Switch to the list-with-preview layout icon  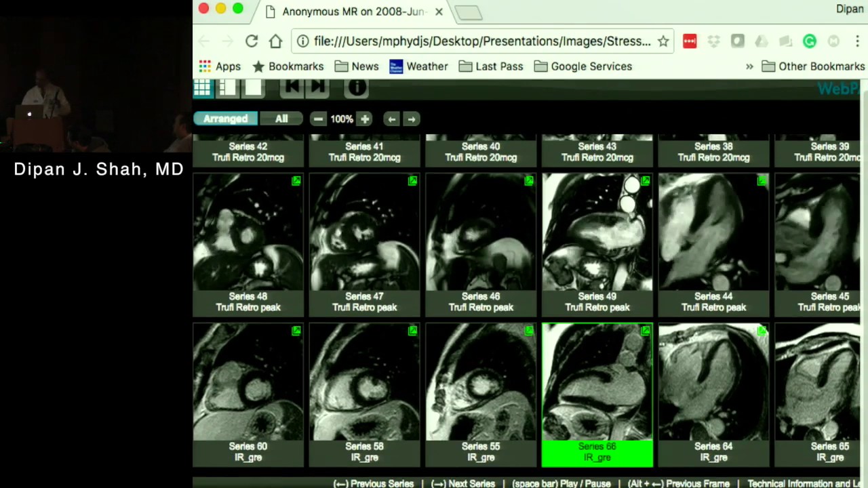click(x=228, y=87)
